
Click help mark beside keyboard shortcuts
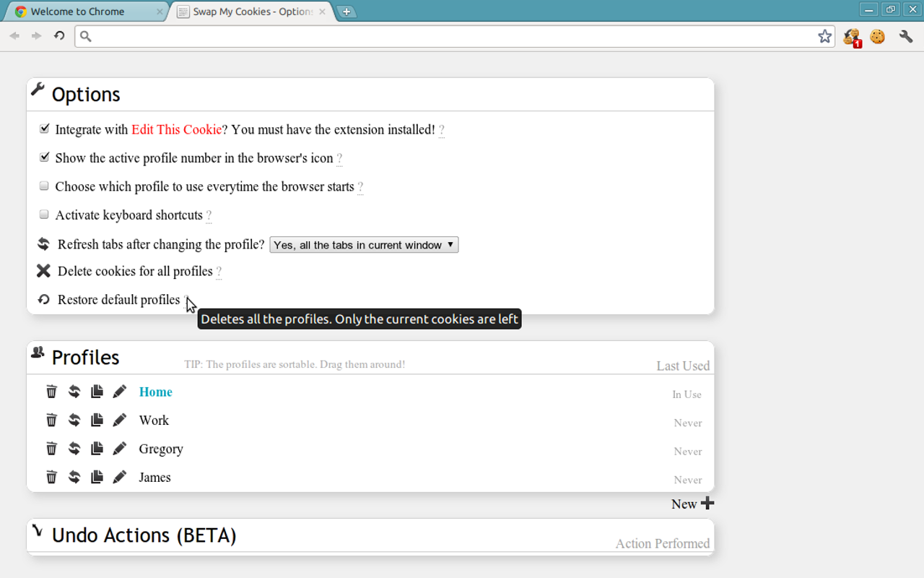click(x=209, y=215)
